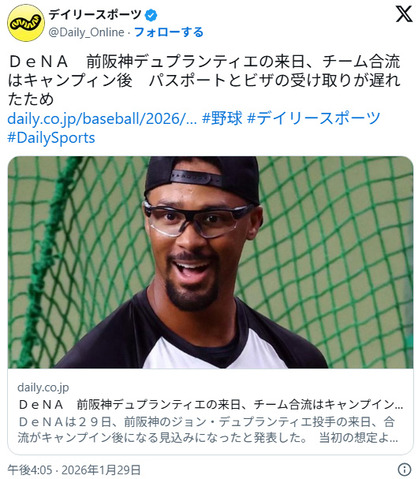Image resolution: width=418 pixels, height=479 pixels.
Task: Open the Daily Sports profile avatar
Action: click(26, 23)
